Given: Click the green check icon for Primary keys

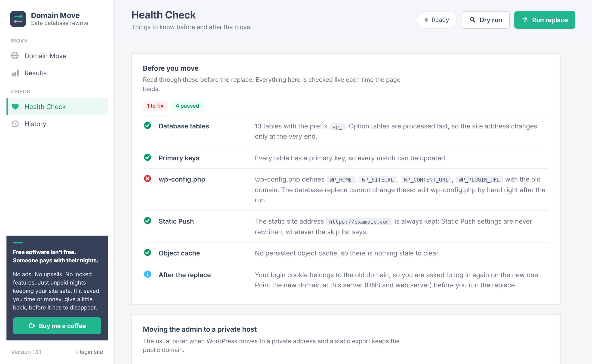Looking at the screenshot, I should coord(148,158).
